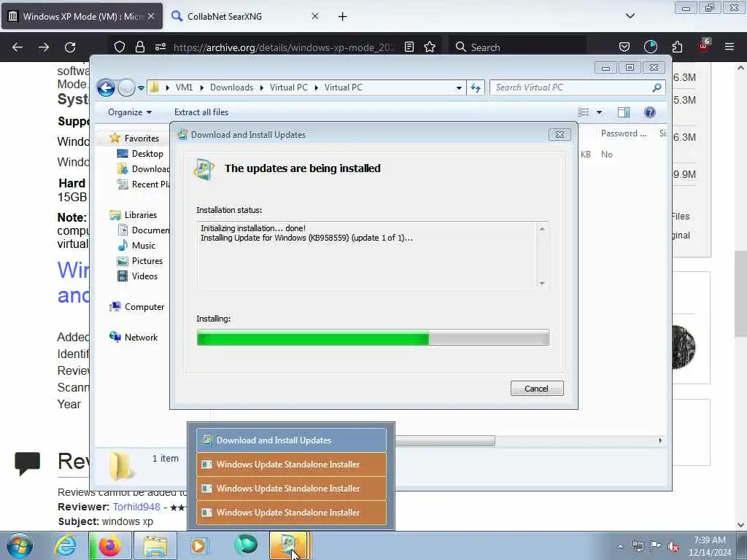747x560 pixels.
Task: Click Explorer forward navigation button
Action: tap(126, 87)
